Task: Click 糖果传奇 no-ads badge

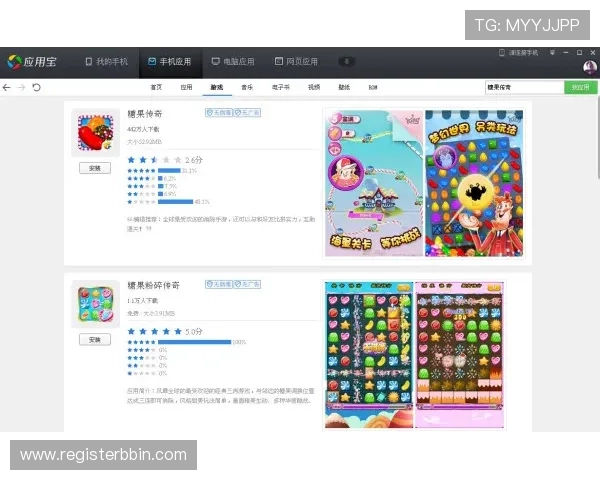Action: (247, 113)
